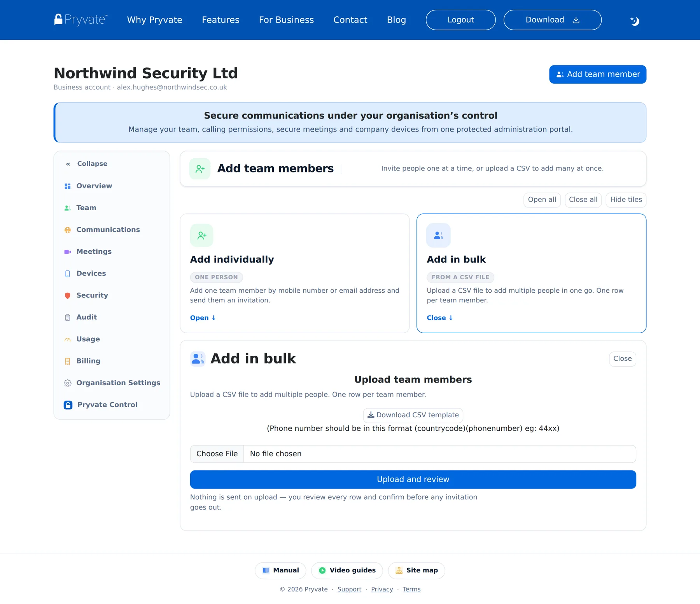Open the Manual guide

click(x=280, y=571)
